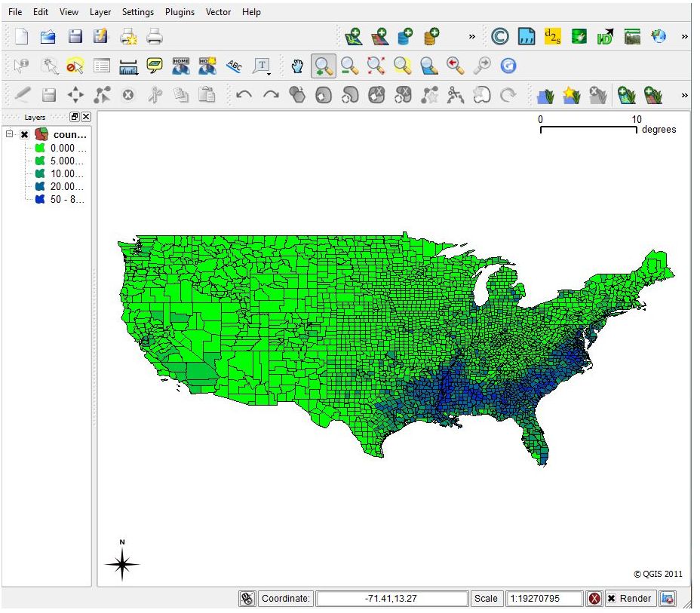700x613 pixels.
Task: Click the mouse coordinate toggle icon in status bar
Action: (x=247, y=598)
